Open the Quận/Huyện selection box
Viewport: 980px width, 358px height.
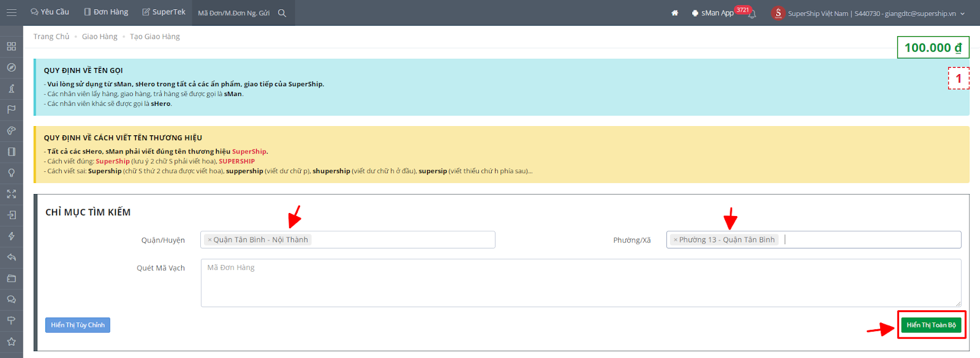coord(348,240)
